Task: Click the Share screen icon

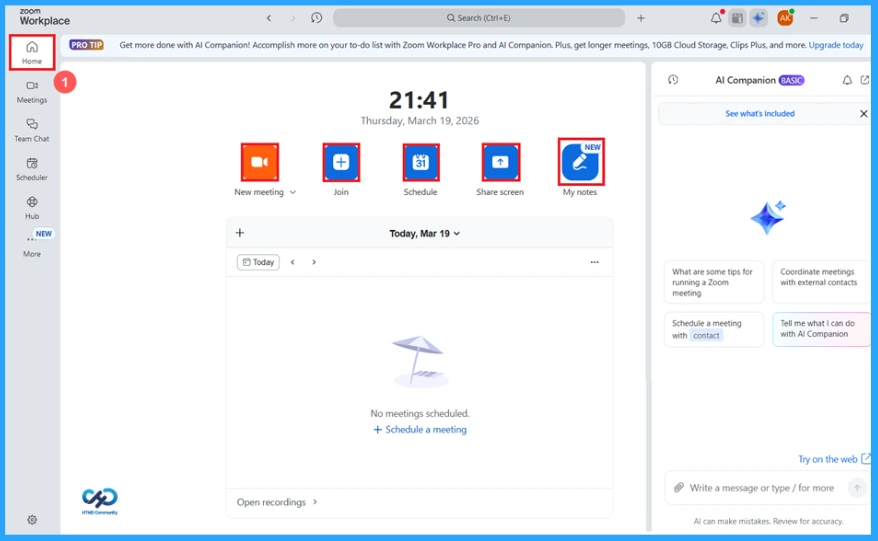Action: click(x=501, y=162)
